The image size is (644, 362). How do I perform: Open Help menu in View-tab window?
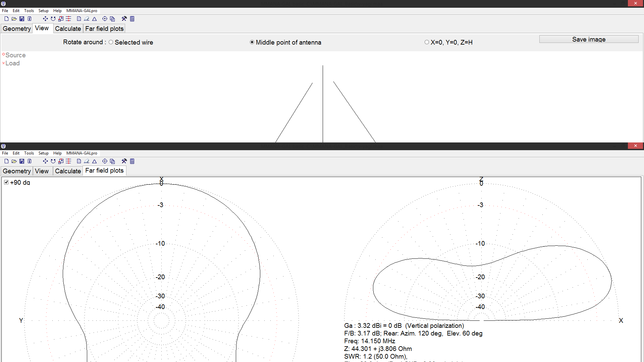click(x=57, y=11)
